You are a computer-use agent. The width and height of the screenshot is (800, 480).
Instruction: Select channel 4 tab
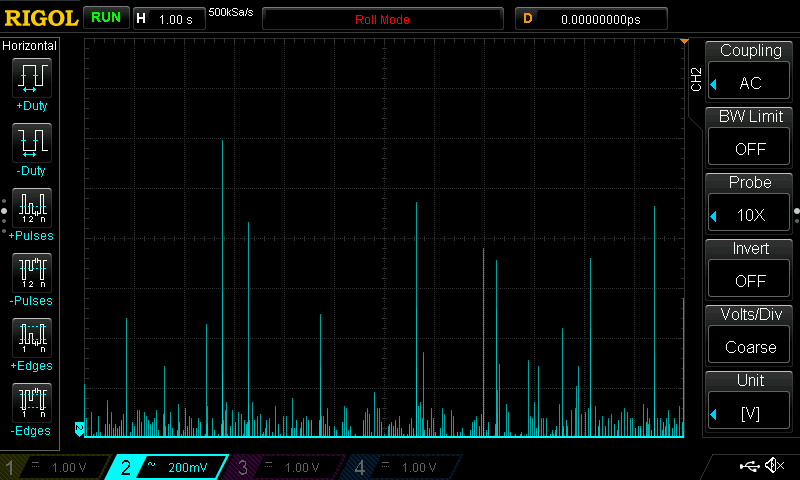[403, 467]
